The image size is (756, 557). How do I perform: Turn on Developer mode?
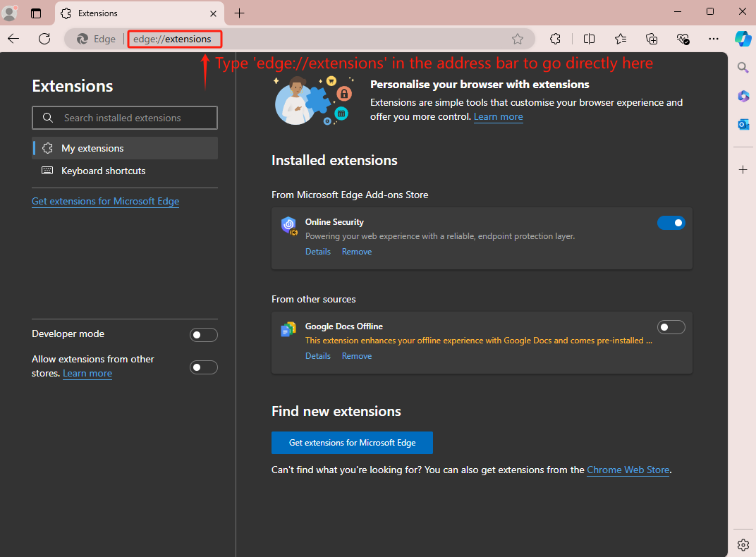click(204, 335)
